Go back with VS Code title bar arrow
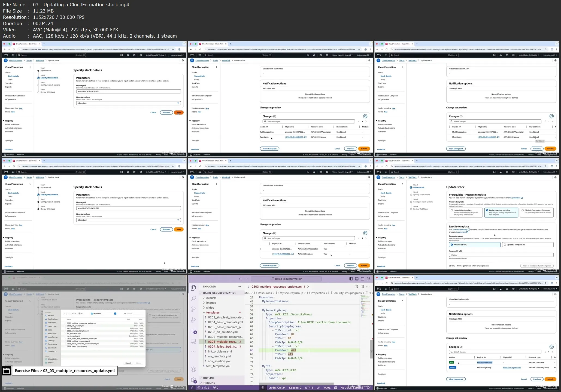 240,279
